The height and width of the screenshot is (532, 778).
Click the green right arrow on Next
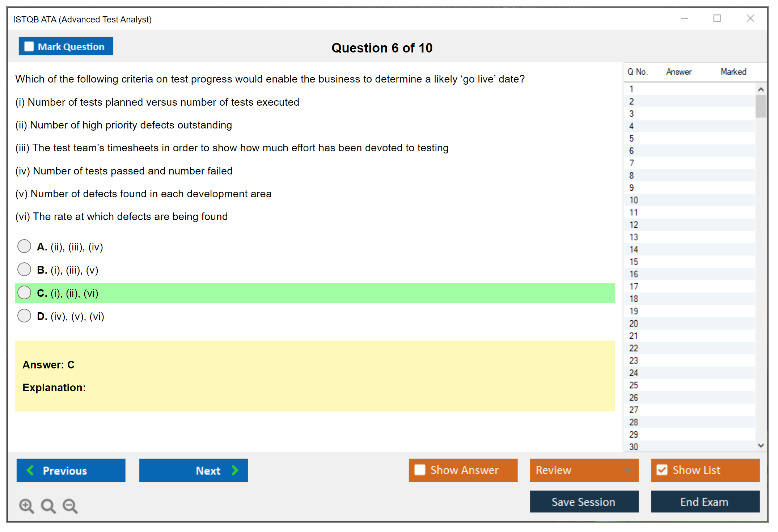(x=235, y=470)
